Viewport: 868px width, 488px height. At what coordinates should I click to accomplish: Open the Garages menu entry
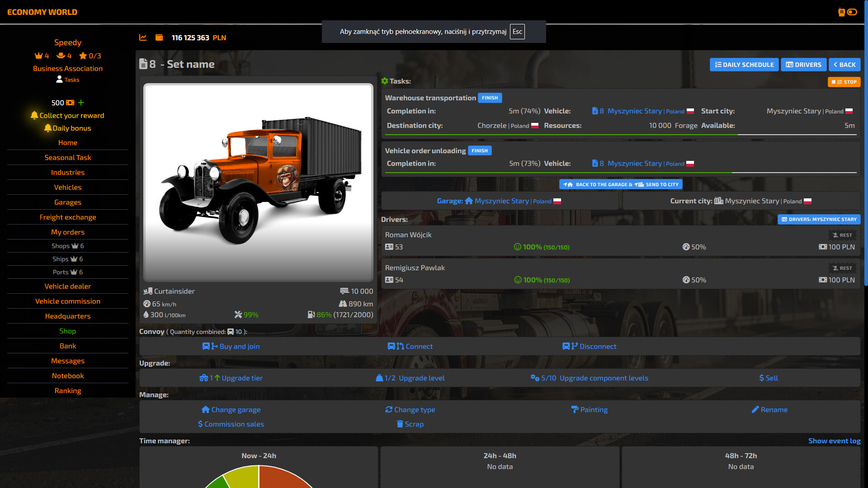point(68,202)
